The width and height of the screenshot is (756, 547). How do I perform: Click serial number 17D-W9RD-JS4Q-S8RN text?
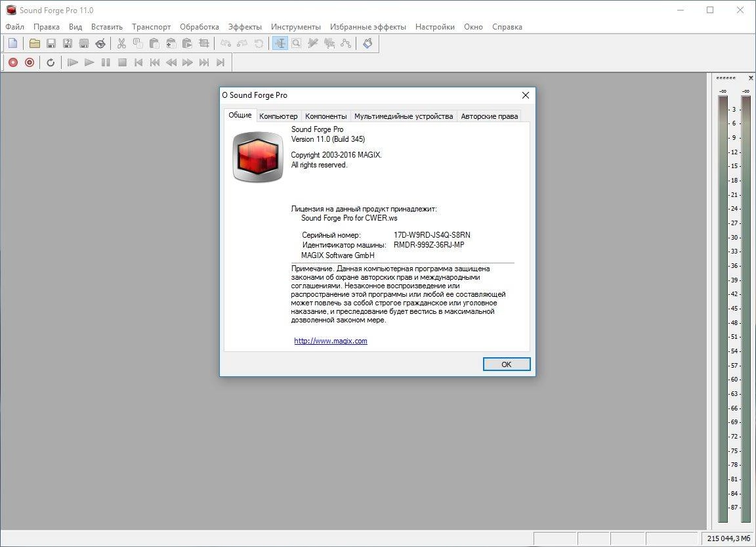pos(432,235)
